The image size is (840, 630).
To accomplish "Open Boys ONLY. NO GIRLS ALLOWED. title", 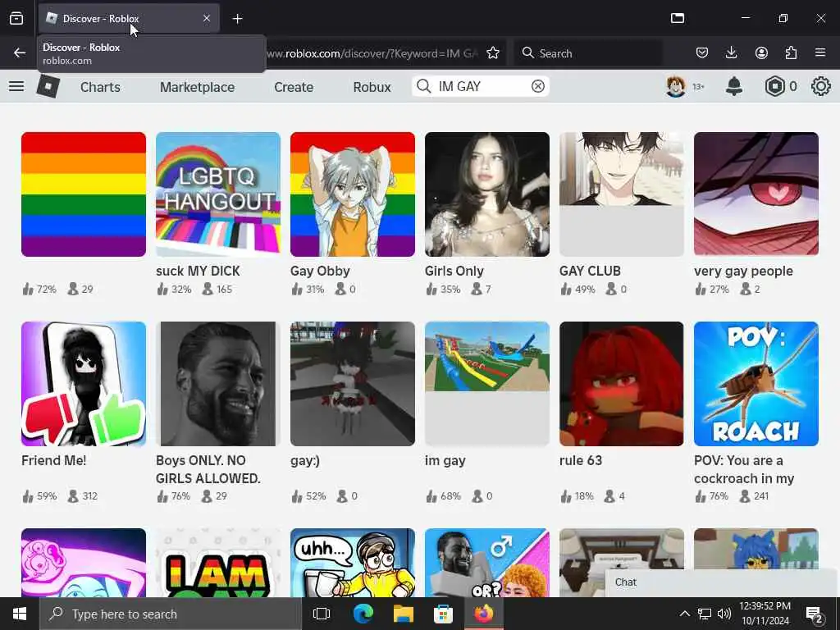I will click(x=208, y=469).
